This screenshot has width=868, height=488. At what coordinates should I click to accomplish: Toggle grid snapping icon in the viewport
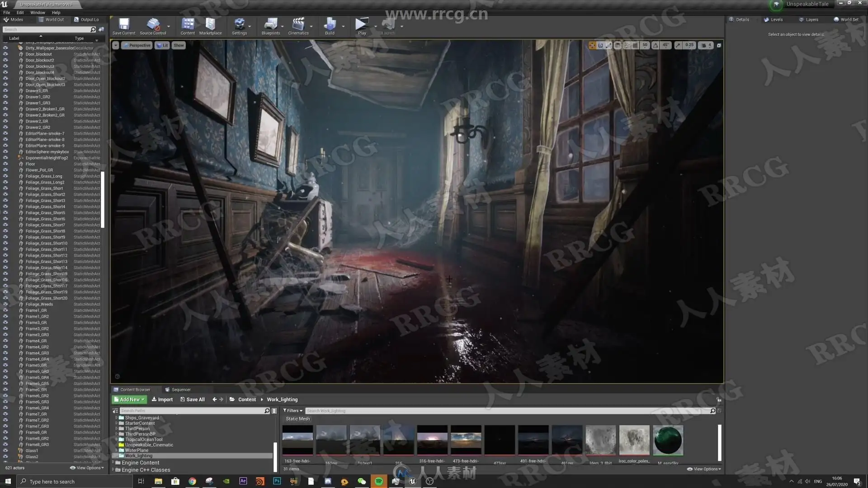coord(635,45)
